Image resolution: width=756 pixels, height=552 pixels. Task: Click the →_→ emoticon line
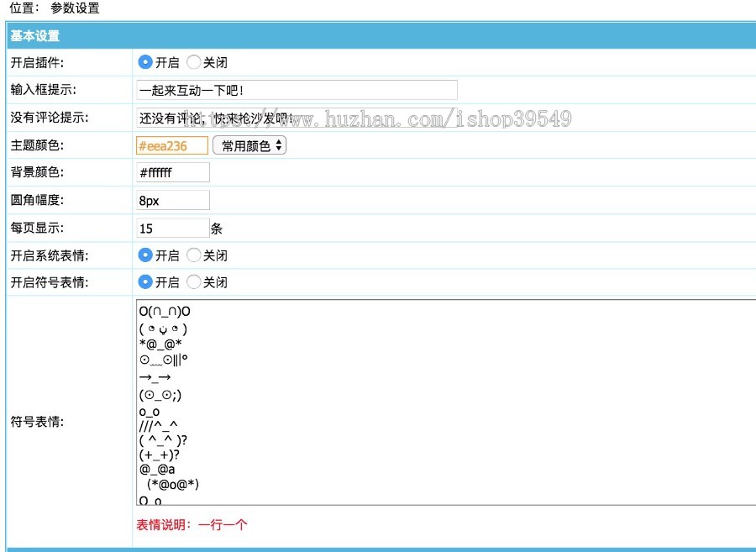pyautogui.click(x=155, y=377)
